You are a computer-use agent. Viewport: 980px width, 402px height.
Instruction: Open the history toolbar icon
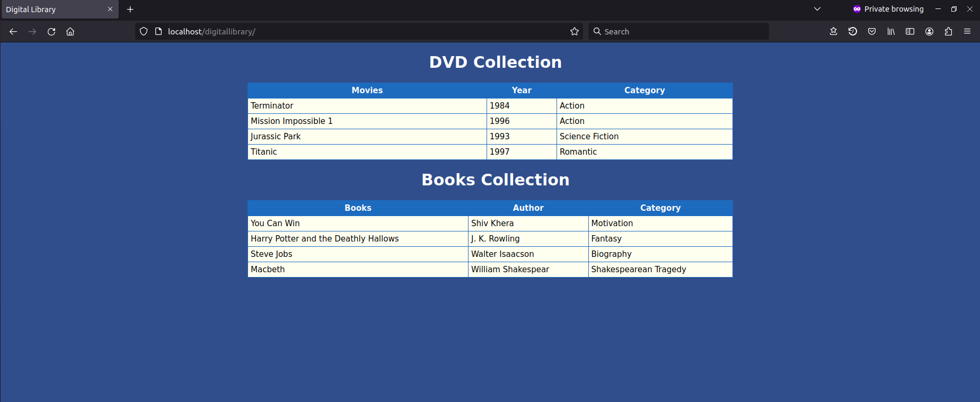[853, 32]
